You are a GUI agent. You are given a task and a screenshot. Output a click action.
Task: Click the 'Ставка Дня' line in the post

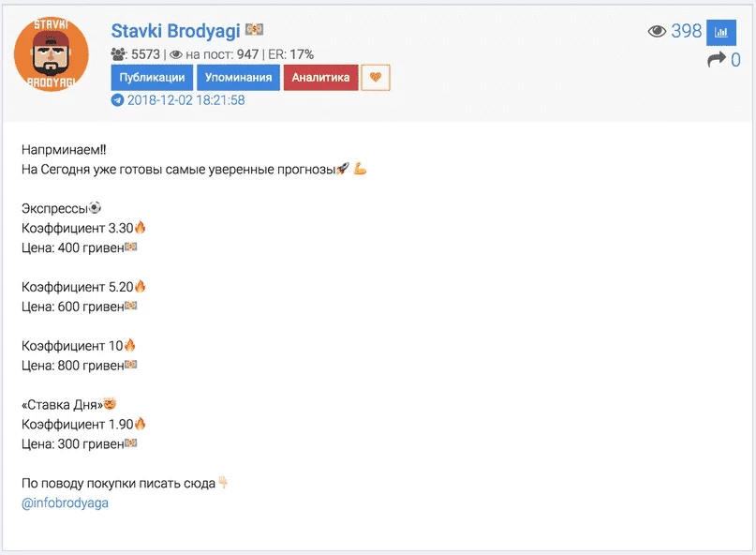(69, 404)
